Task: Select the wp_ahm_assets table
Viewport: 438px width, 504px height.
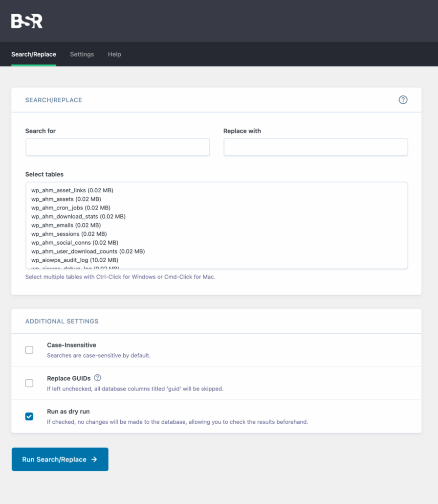Action: (66, 199)
